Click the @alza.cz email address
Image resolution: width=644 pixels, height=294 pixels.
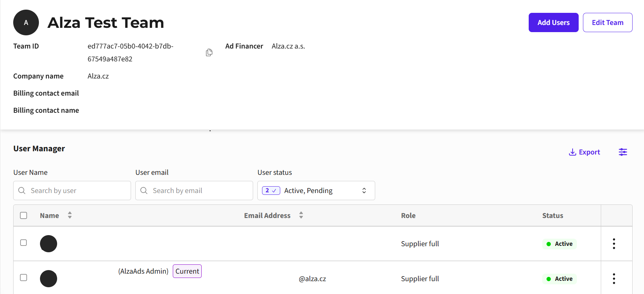point(312,279)
